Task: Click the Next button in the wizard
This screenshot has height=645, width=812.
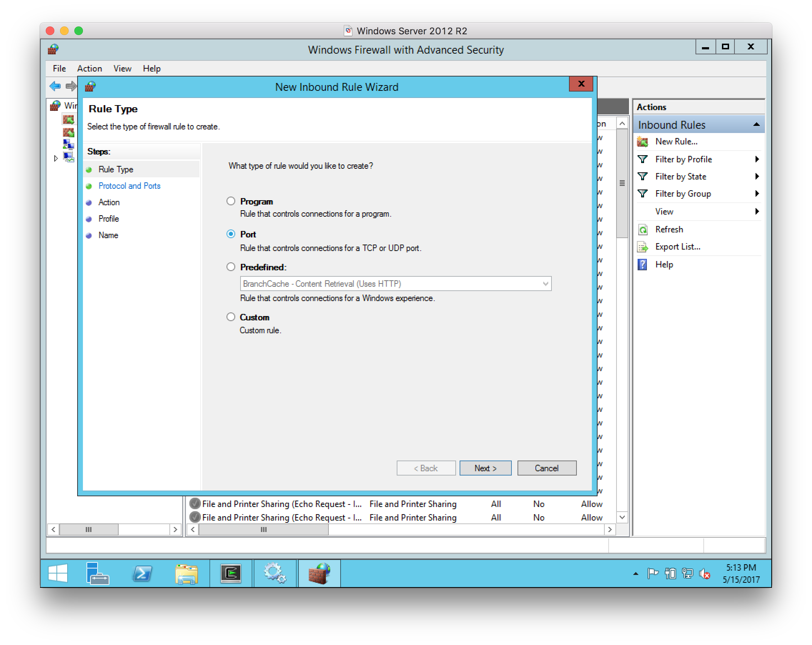Action: coord(485,468)
